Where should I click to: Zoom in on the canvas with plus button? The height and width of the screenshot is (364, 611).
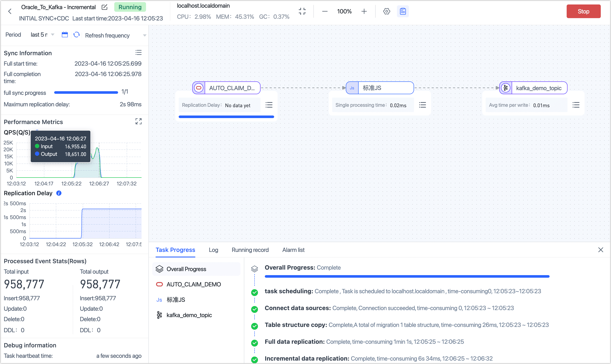(x=364, y=11)
